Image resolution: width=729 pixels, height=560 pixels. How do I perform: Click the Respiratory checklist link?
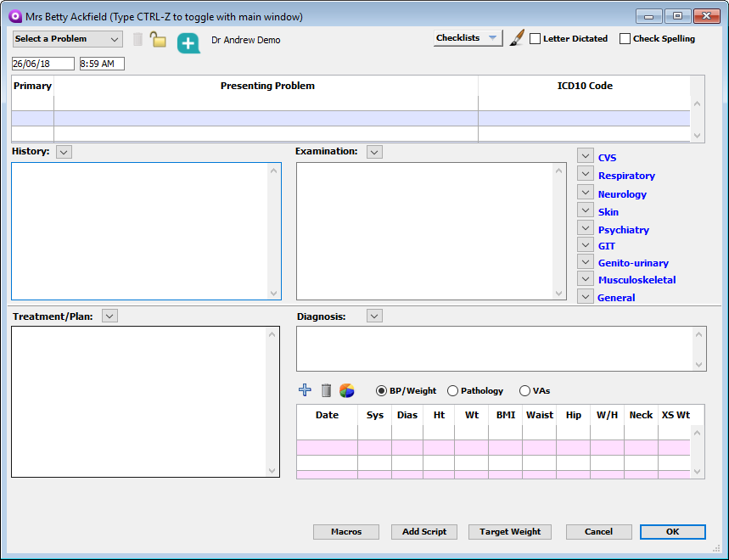626,175
